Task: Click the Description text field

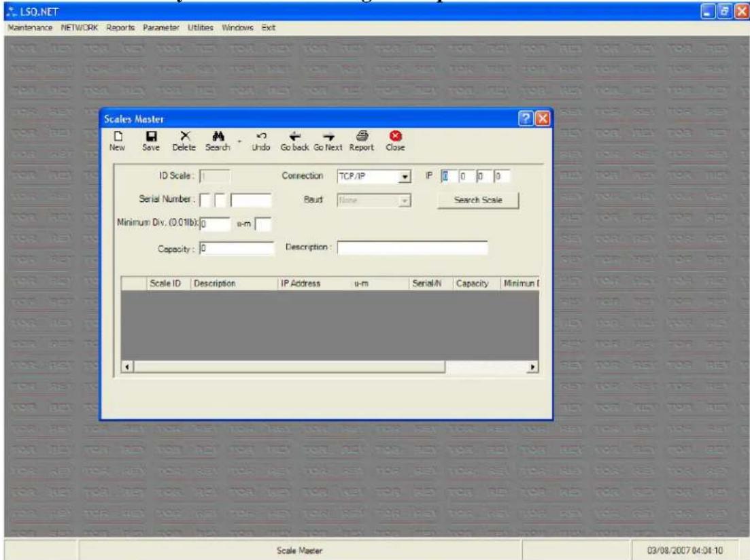Action: pos(412,248)
